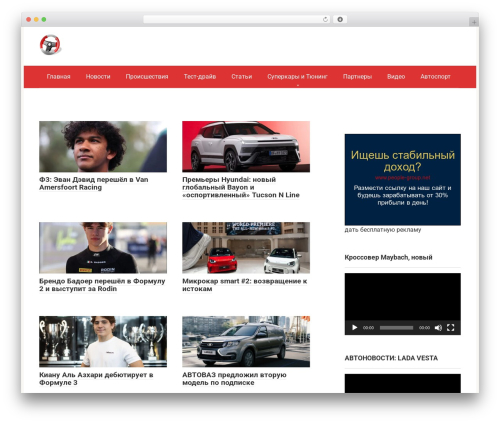Go to the Главная menu item
Screen dimensions: 500x423
pyautogui.click(x=58, y=77)
